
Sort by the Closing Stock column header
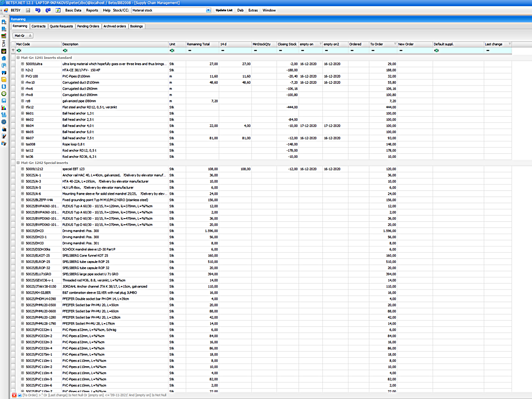click(x=287, y=44)
